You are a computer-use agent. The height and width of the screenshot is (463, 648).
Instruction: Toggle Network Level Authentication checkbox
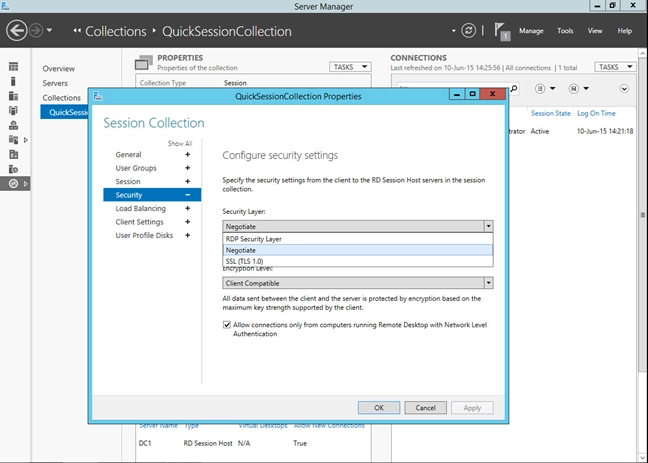(x=227, y=325)
